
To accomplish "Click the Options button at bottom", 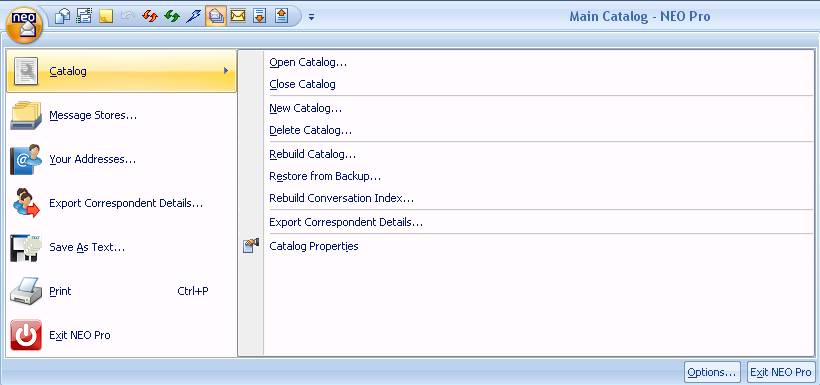I will tap(712, 372).
